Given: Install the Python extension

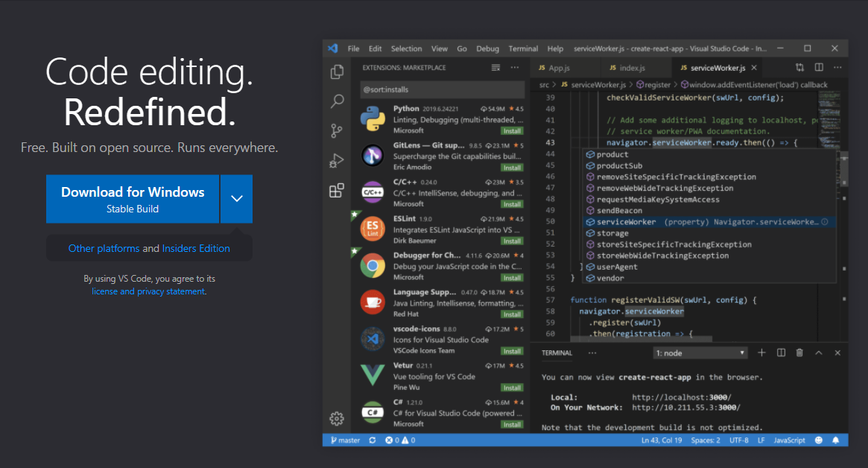Looking at the screenshot, I should click(512, 131).
